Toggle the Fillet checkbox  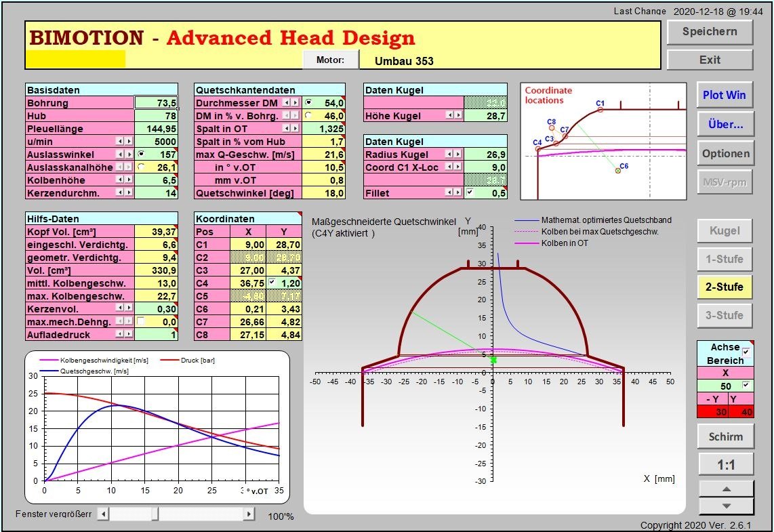tap(470, 193)
